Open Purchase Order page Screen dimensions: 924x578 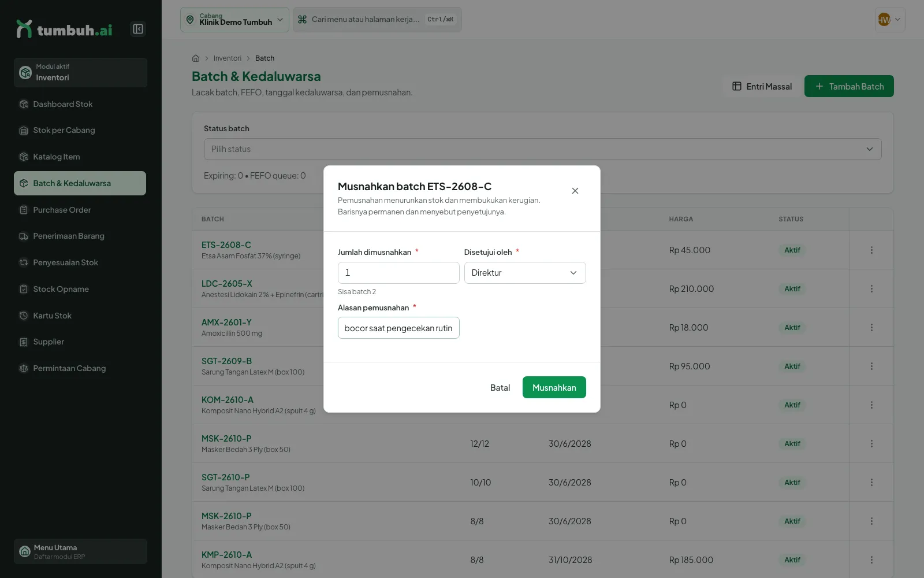[x=80, y=210]
